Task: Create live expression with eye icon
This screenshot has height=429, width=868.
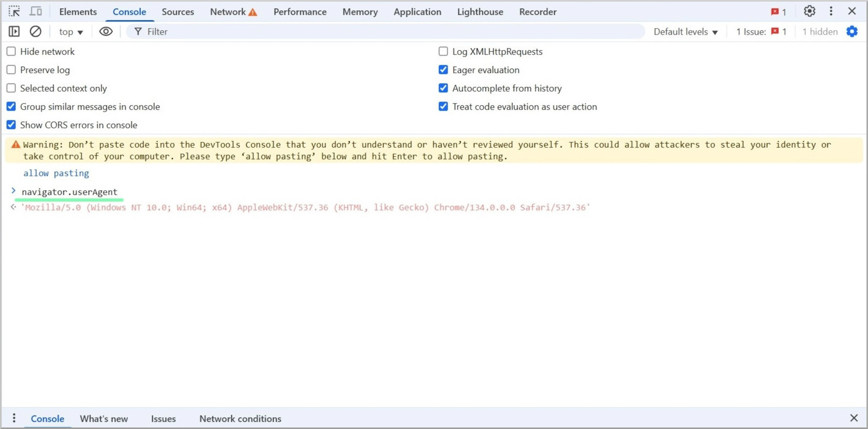Action: pos(106,32)
